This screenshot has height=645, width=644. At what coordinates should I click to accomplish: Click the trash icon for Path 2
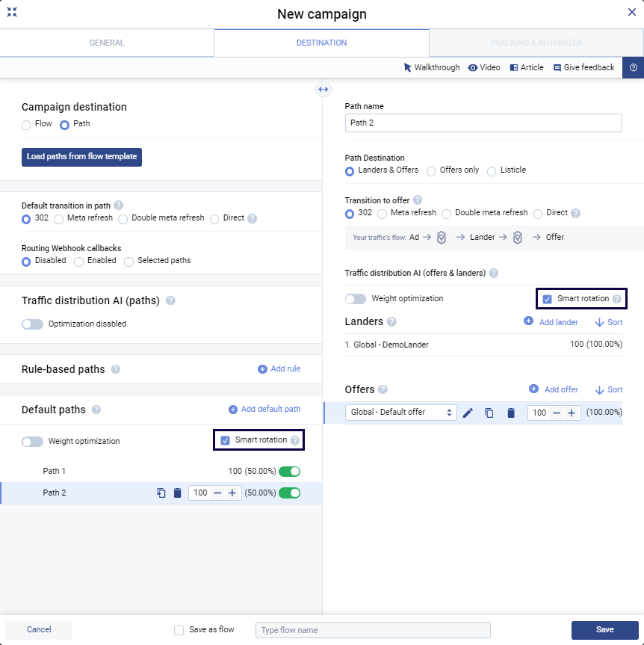point(178,493)
